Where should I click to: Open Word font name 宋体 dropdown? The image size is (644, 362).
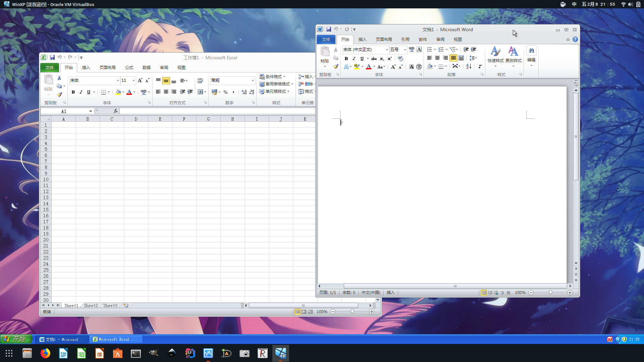pyautogui.click(x=387, y=50)
